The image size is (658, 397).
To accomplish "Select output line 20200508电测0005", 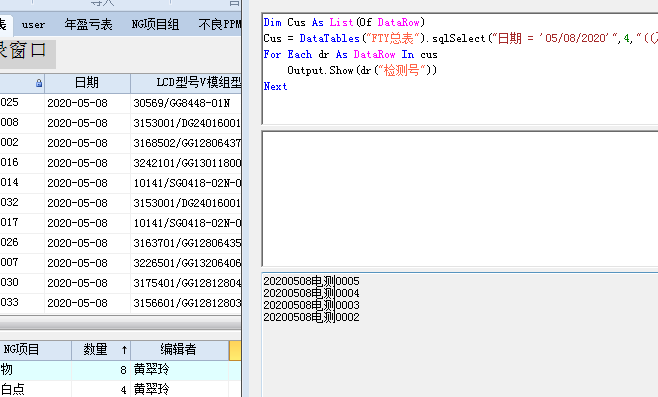I will click(311, 281).
